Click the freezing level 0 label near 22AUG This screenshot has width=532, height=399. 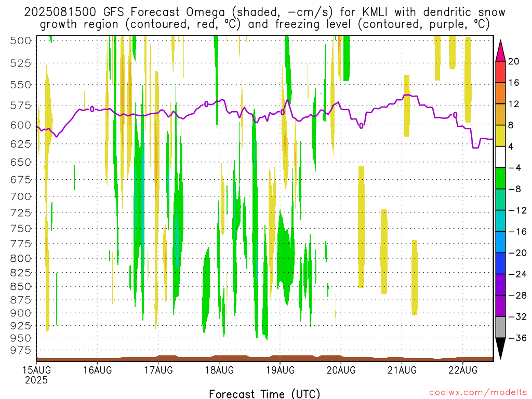pos(455,115)
